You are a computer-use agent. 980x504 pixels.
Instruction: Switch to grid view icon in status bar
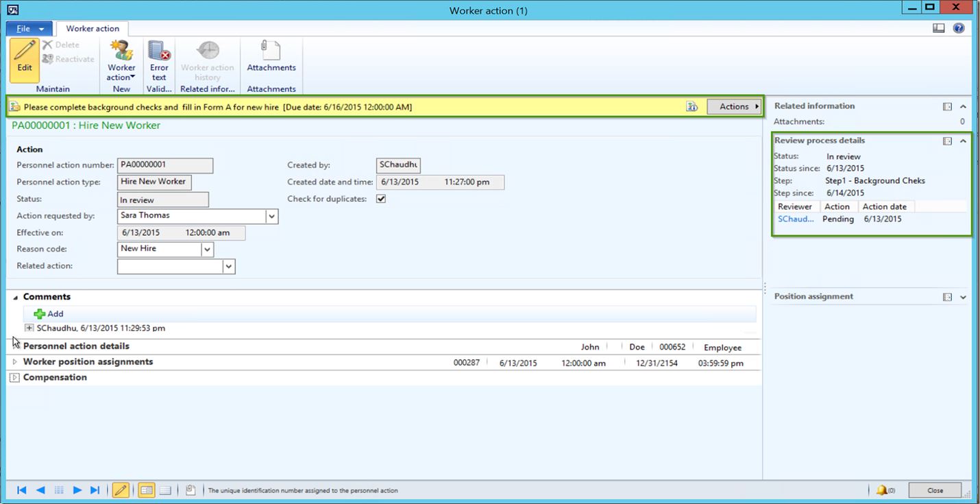(165, 490)
